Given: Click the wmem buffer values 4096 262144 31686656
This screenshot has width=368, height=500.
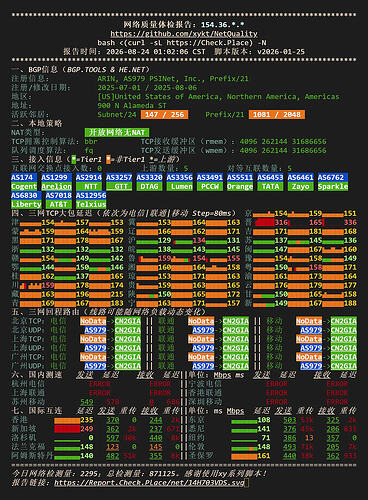Looking at the screenshot, I should pos(283,150).
